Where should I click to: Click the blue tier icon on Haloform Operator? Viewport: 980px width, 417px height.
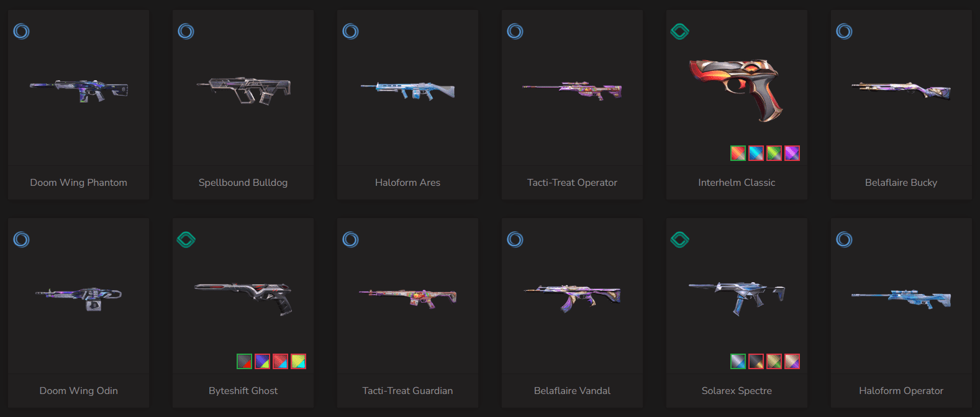[x=845, y=239]
